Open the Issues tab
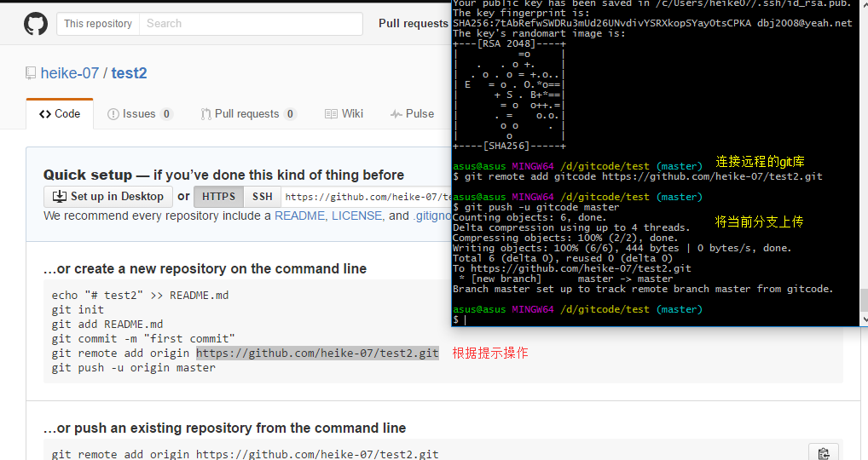The image size is (868, 460). click(140, 114)
